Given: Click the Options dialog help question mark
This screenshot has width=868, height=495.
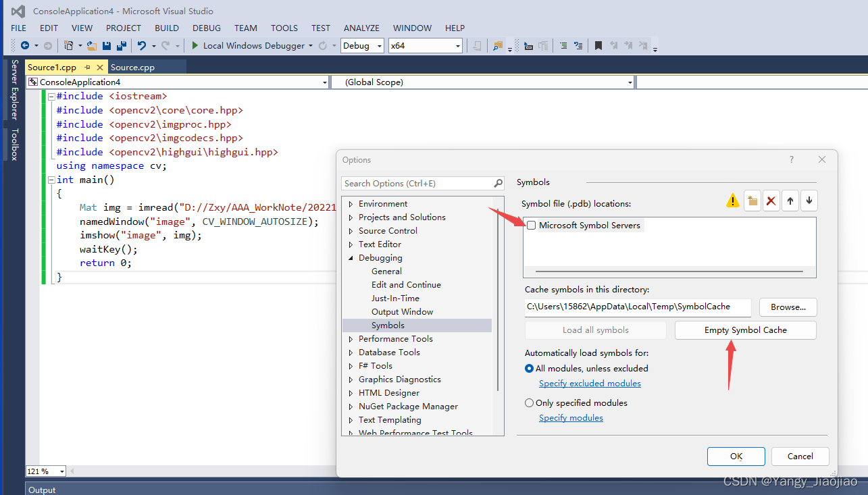Looking at the screenshot, I should pos(792,160).
